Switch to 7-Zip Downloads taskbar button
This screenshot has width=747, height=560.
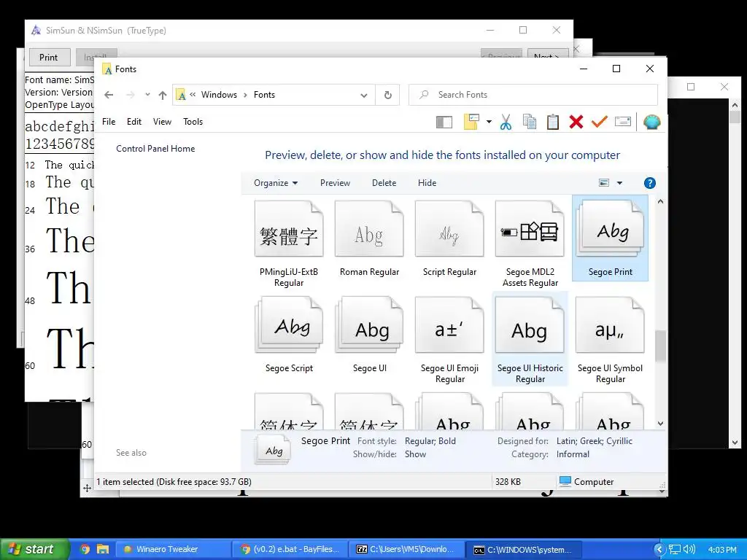407,549
